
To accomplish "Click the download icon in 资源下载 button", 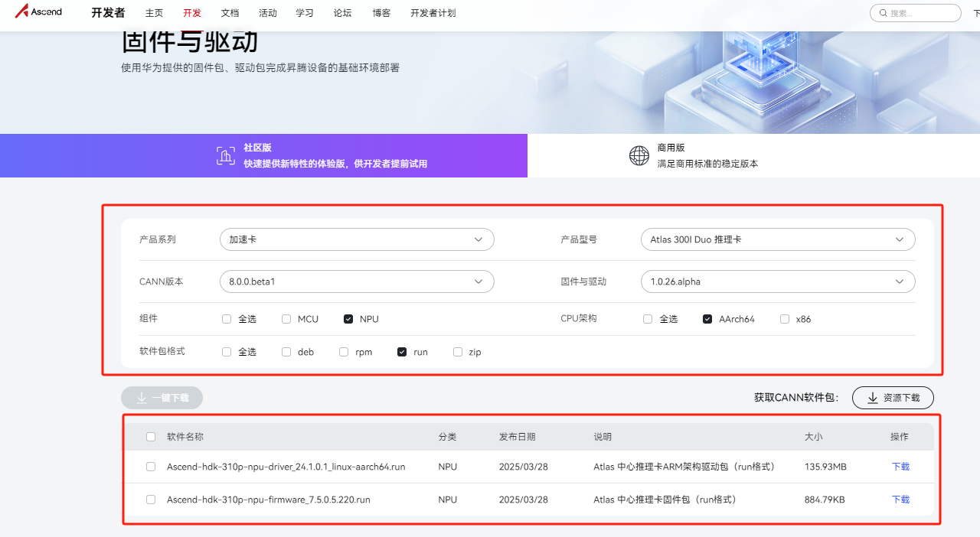I will (x=872, y=398).
